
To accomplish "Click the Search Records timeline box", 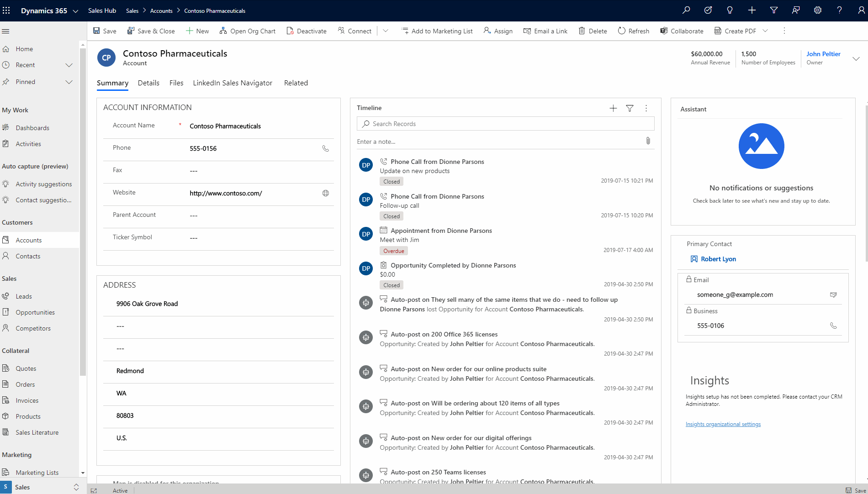I will pos(505,123).
